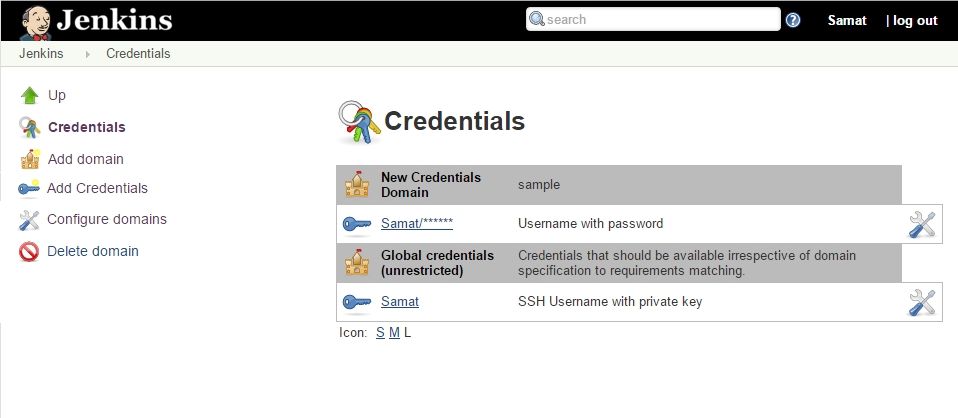The width and height of the screenshot is (958, 418).
Task: Set icon size to M
Action: [394, 333]
